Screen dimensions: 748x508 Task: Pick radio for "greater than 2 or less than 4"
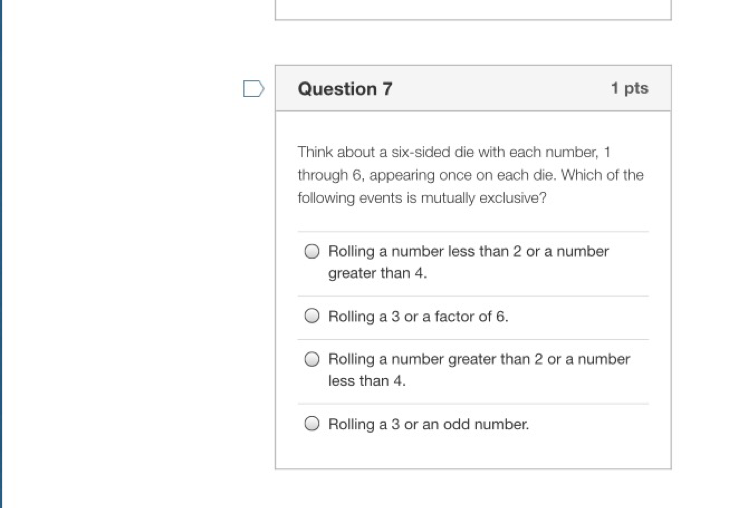pos(312,359)
